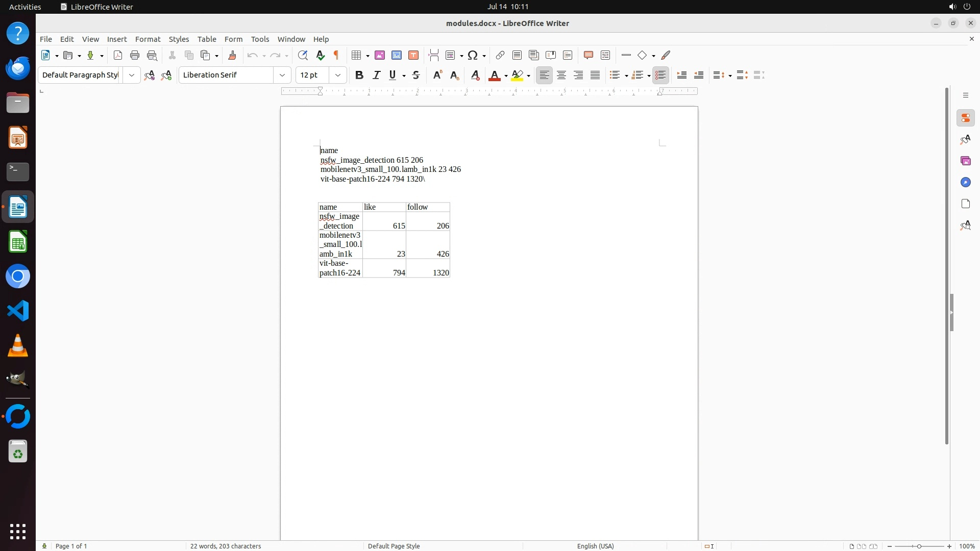
Task: Click the Insert Image icon
Action: point(380,55)
